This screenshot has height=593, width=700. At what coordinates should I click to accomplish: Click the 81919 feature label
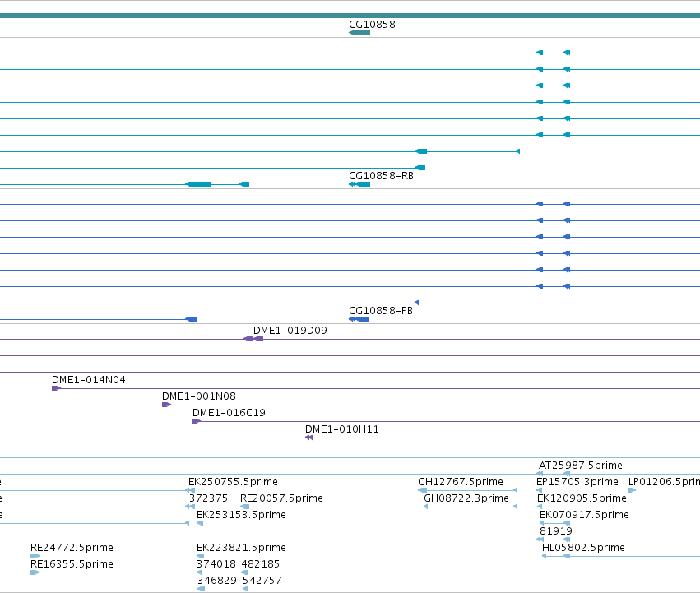pos(556,531)
